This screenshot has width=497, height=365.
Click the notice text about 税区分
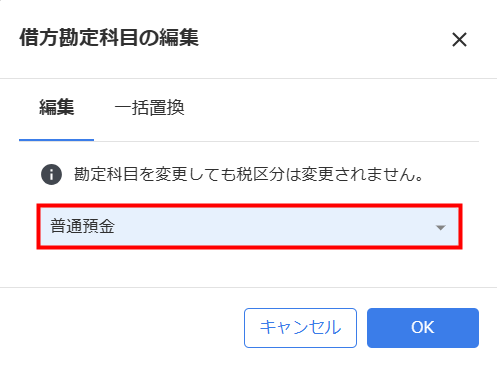[249, 174]
